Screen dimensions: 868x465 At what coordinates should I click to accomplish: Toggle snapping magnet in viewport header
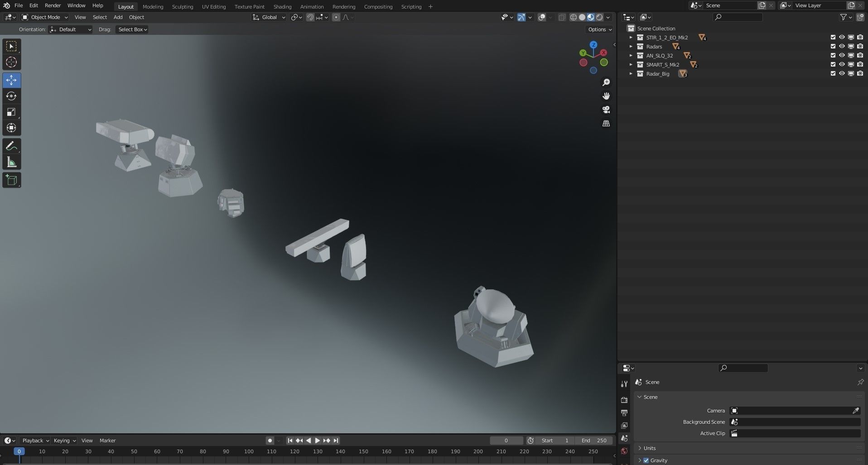pyautogui.click(x=310, y=17)
